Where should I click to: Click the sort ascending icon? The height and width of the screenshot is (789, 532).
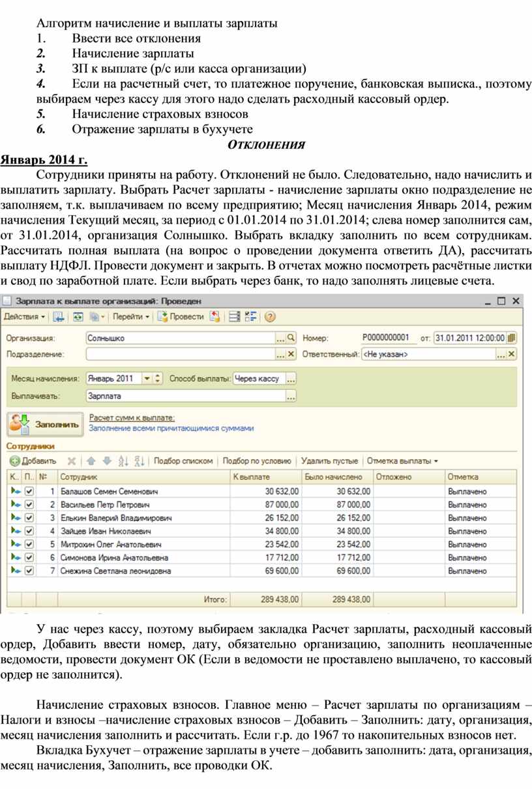tap(123, 461)
